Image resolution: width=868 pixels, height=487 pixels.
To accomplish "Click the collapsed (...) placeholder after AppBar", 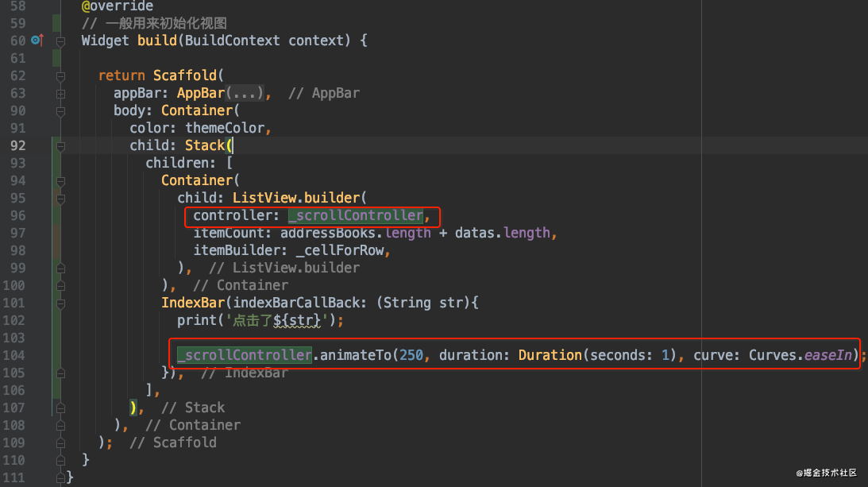I will [x=245, y=93].
